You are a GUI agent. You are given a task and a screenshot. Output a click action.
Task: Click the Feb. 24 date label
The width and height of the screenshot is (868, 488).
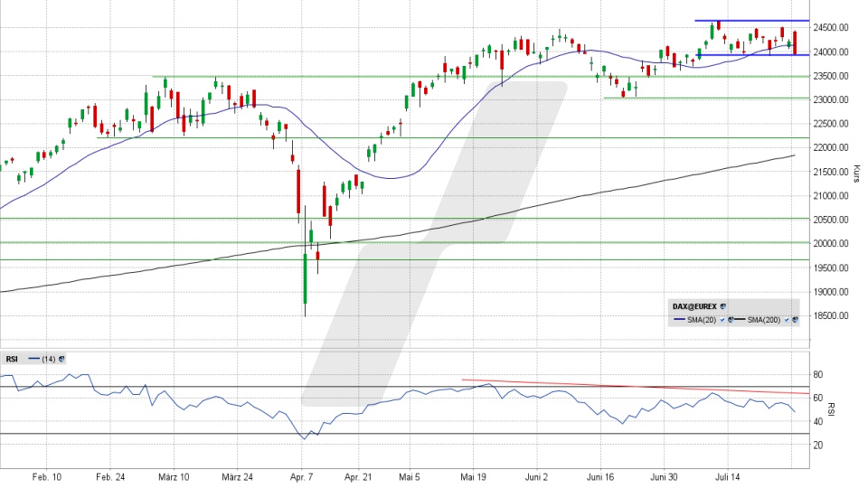click(x=110, y=477)
